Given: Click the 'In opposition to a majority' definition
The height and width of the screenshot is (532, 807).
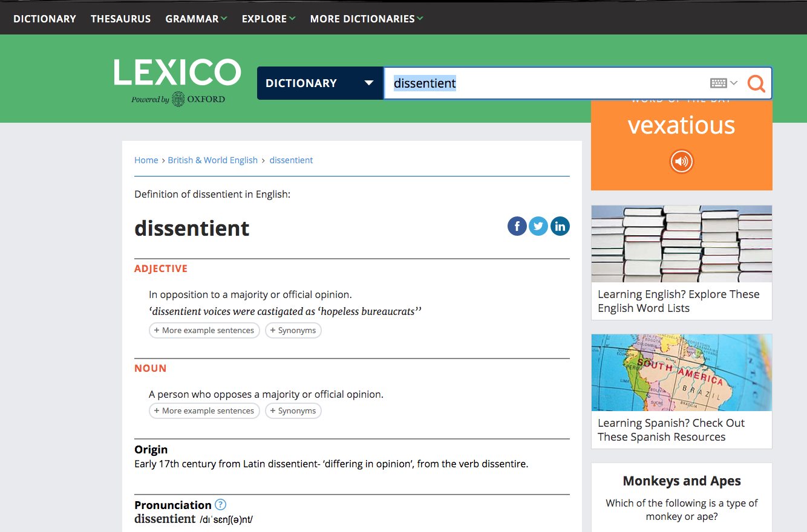Looking at the screenshot, I should 250,295.
